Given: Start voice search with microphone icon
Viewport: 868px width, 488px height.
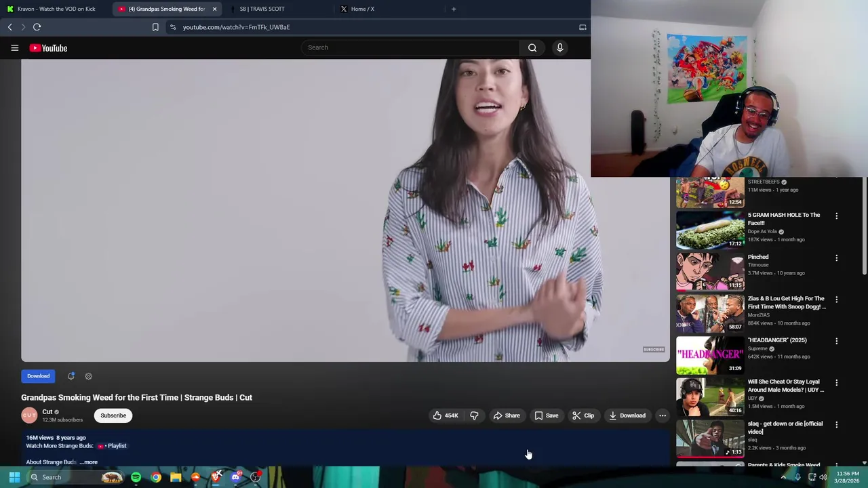Looking at the screenshot, I should (x=559, y=47).
